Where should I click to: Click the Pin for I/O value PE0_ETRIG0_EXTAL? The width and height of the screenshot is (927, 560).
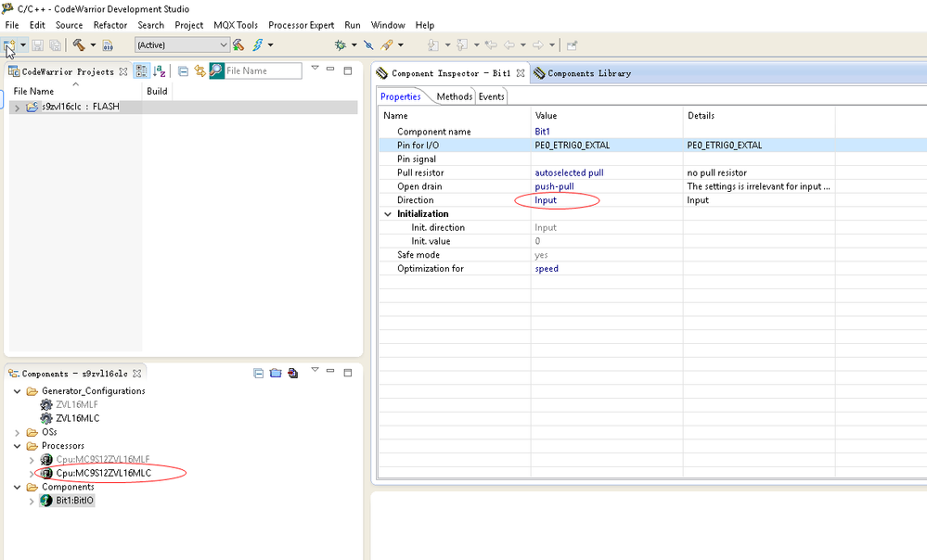[573, 146]
